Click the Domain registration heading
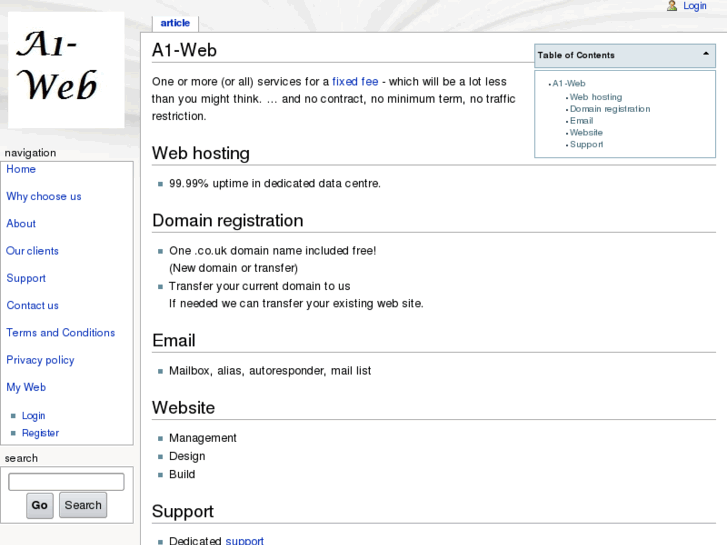Image resolution: width=727 pixels, height=545 pixels. 228,221
